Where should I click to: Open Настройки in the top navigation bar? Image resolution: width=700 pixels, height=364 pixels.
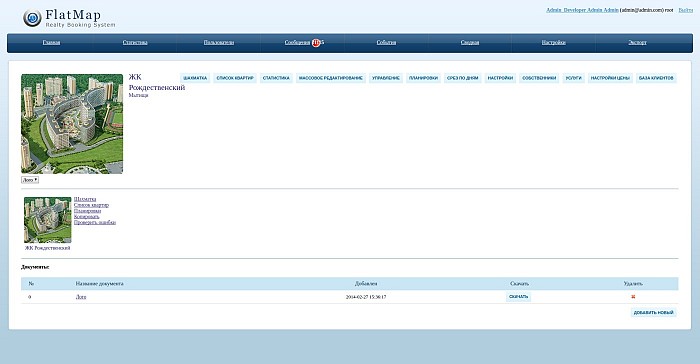point(554,42)
